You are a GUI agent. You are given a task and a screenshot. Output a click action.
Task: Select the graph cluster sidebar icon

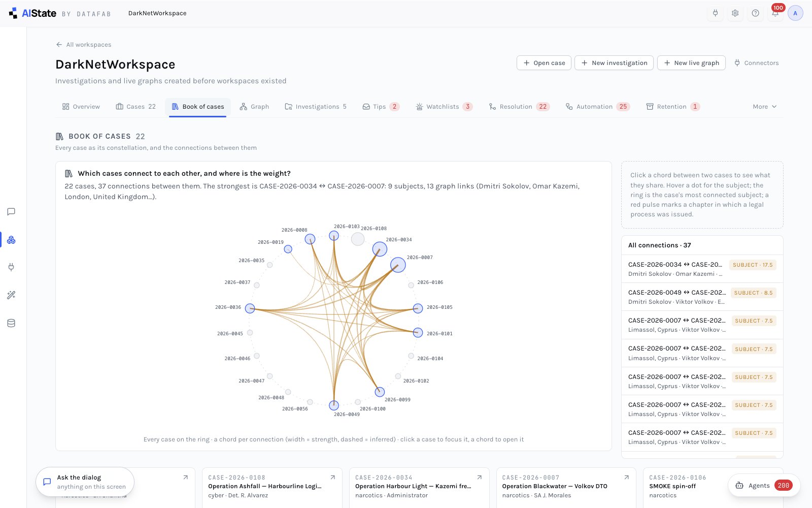click(11, 240)
